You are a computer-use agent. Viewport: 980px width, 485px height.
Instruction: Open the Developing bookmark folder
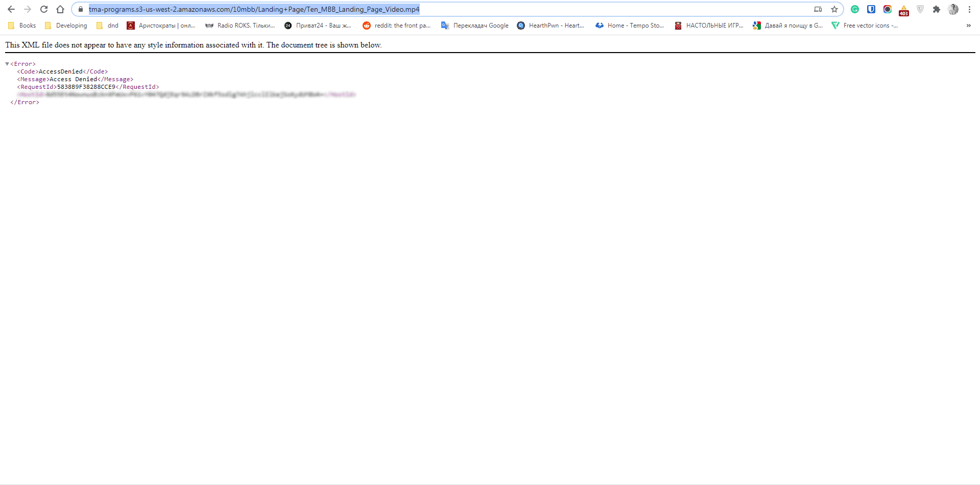tap(66, 26)
